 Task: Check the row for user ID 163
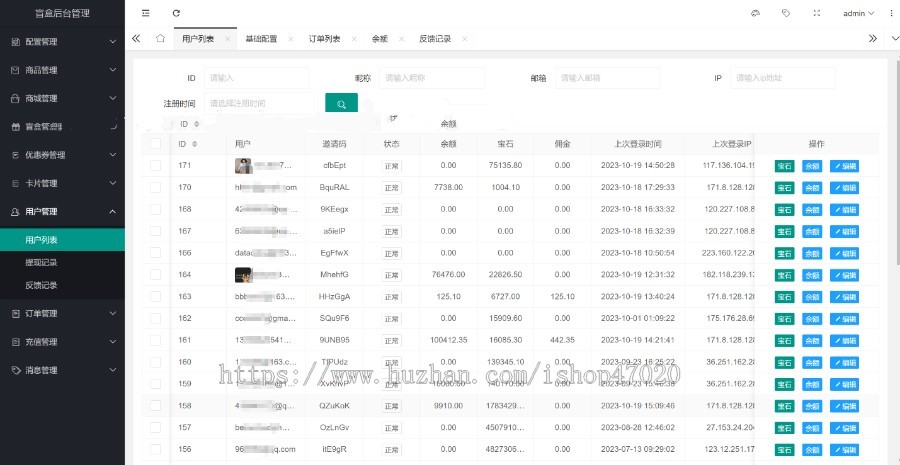(x=156, y=296)
